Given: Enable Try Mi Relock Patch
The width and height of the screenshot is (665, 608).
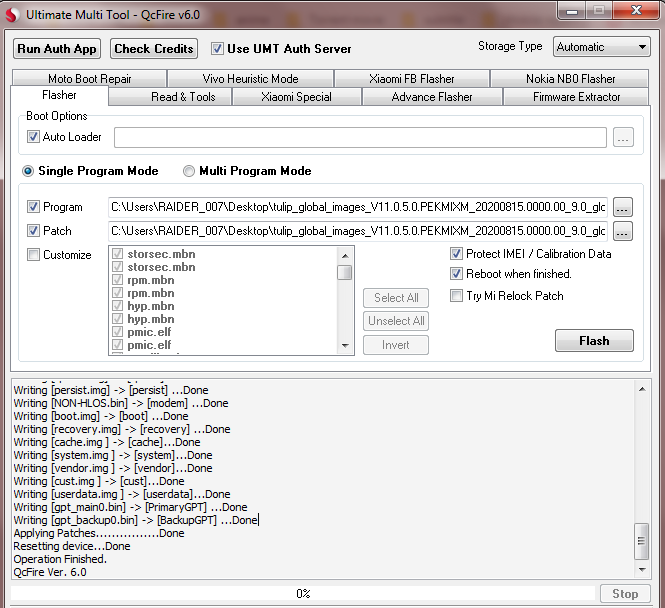Looking at the screenshot, I should click(x=456, y=295).
